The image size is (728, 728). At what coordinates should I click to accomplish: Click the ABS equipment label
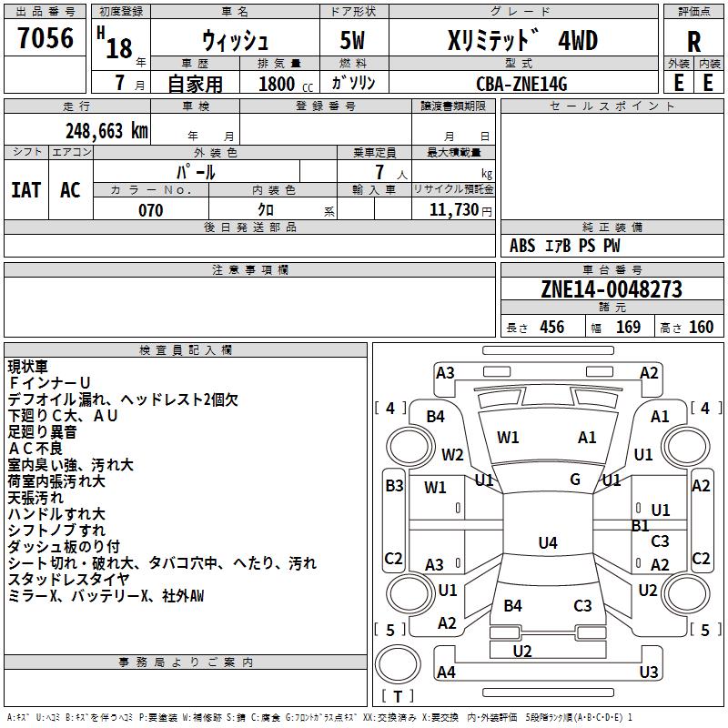521,246
